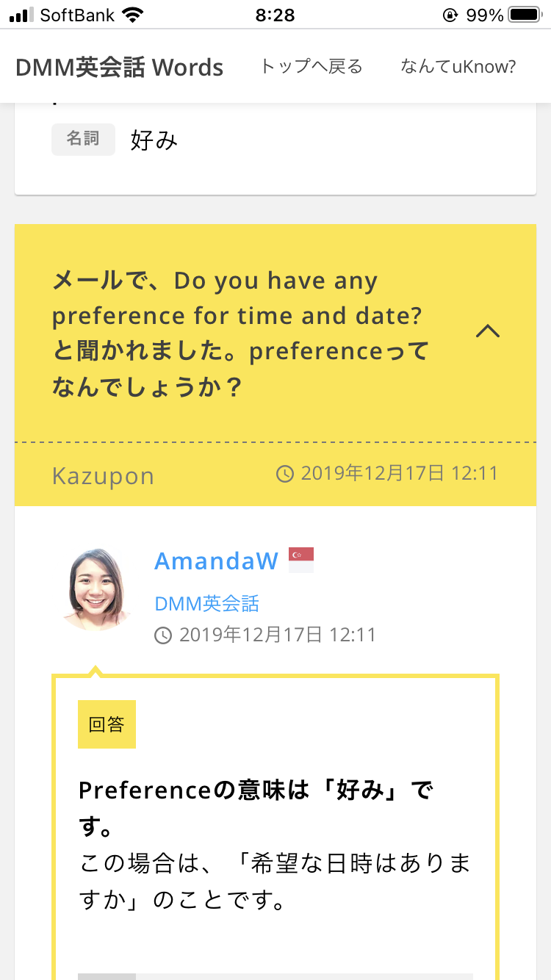Image resolution: width=551 pixels, height=980 pixels.
Task: Tap the yellow 回答 label
Action: pyautogui.click(x=107, y=724)
